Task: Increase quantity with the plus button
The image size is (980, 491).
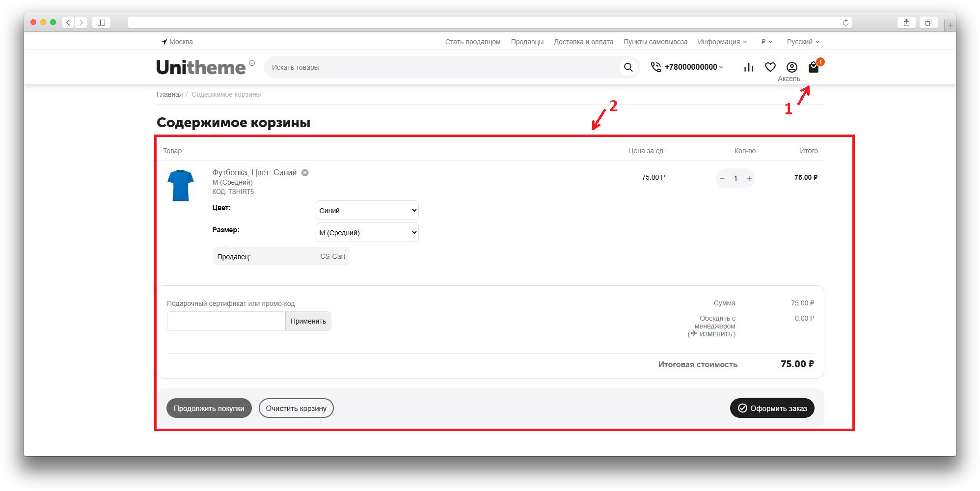Action: pos(749,178)
